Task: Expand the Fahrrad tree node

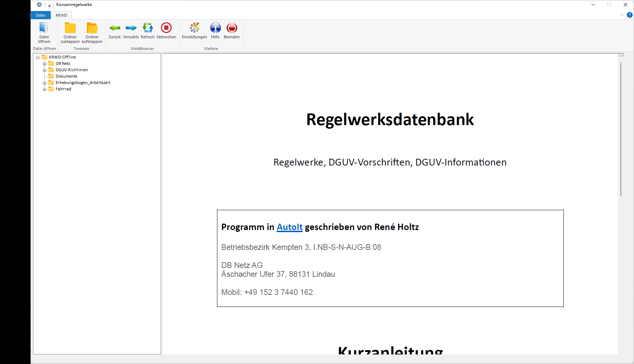Action: (45, 89)
